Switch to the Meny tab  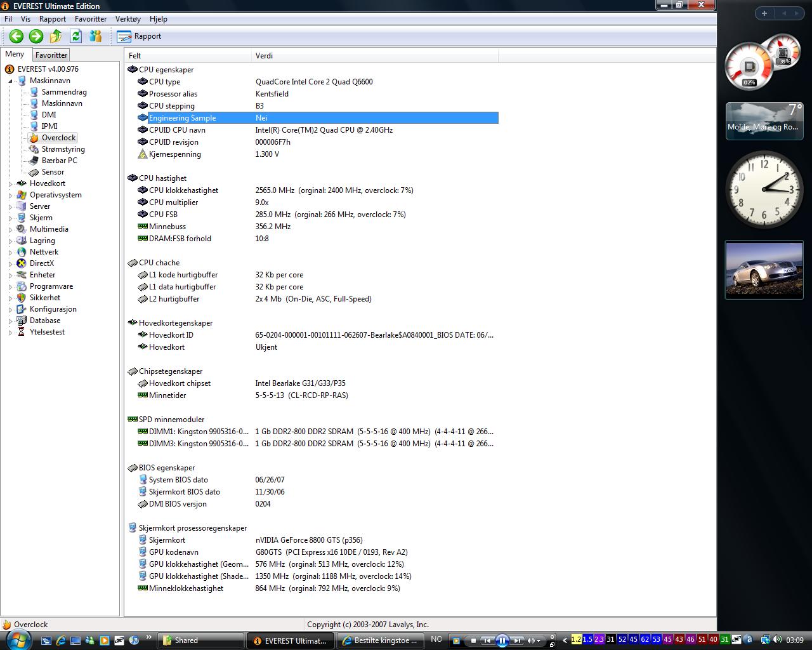pos(15,55)
